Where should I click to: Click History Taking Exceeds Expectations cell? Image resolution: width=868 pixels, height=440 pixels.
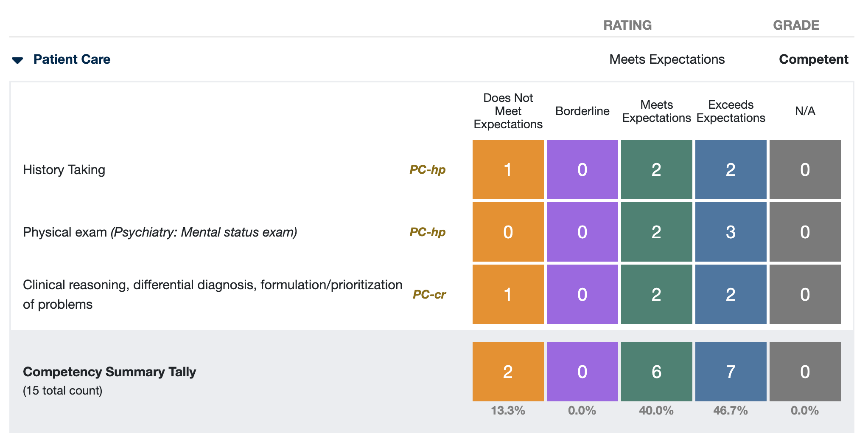click(x=731, y=169)
